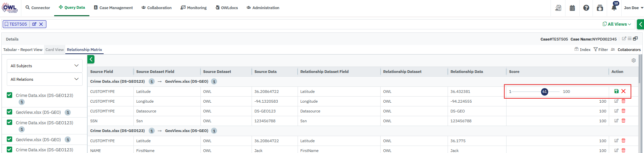Cancel score editing with the red X
The width and height of the screenshot is (644, 153).
click(623, 91)
